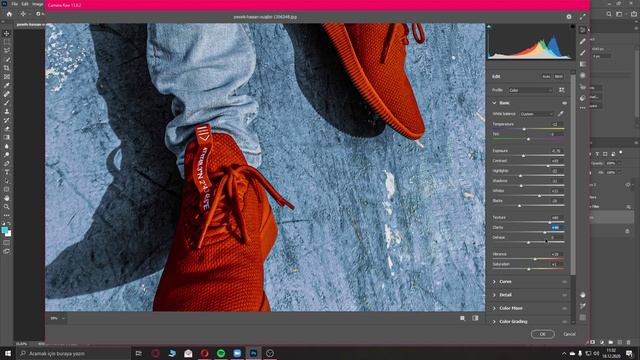Toggle Curve panel visibility eye
Screen dimensions: 640x360
(564, 282)
